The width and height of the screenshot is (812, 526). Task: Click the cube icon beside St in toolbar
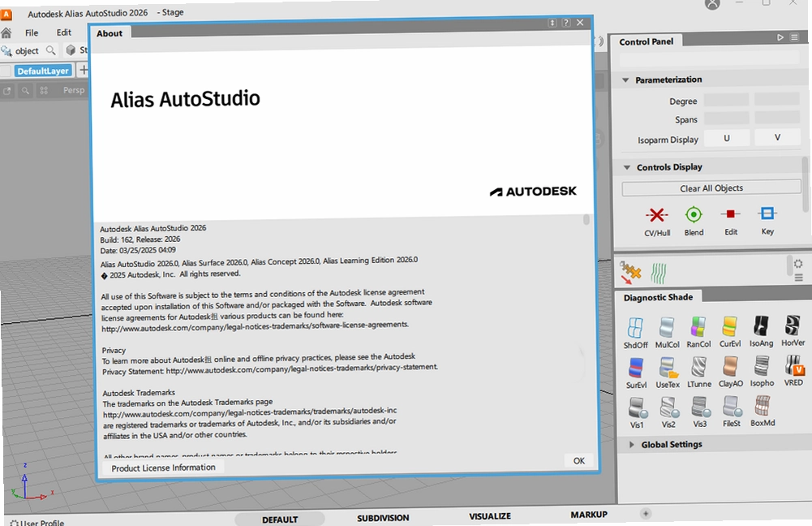click(71, 50)
